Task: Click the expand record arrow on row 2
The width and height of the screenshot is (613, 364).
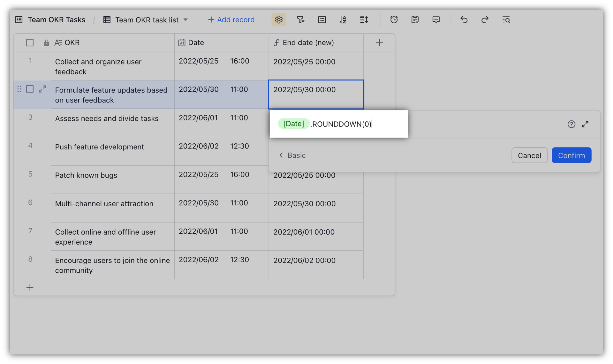Action: coord(42,89)
